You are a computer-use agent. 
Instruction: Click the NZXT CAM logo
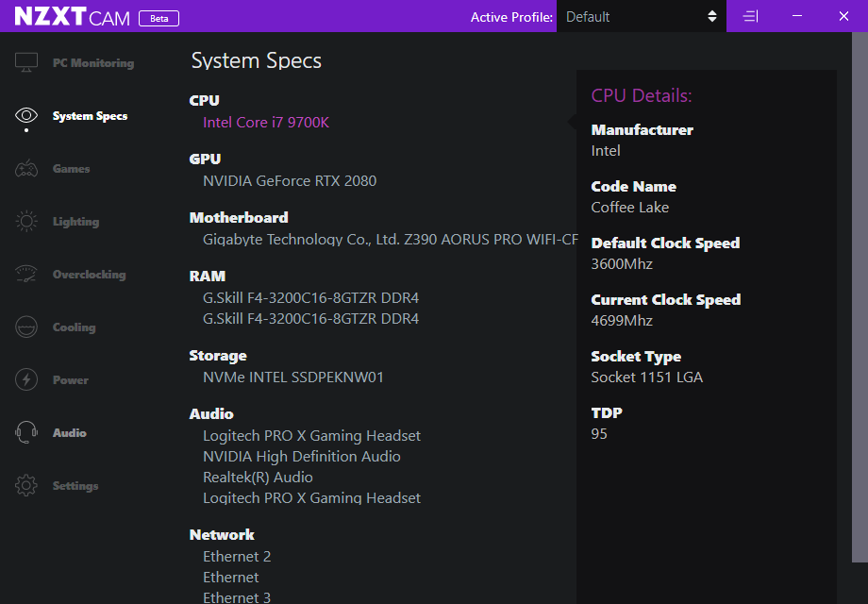(x=73, y=17)
